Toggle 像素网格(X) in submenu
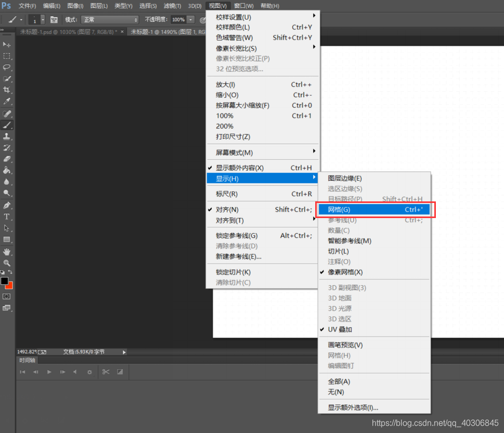The height and width of the screenshot is (433, 504). click(x=374, y=272)
